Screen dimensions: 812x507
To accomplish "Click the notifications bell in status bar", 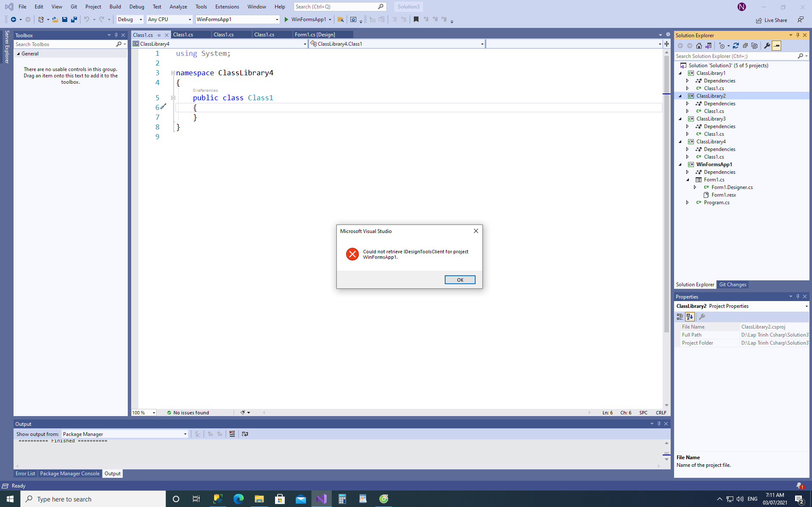I will pyautogui.click(x=799, y=486).
